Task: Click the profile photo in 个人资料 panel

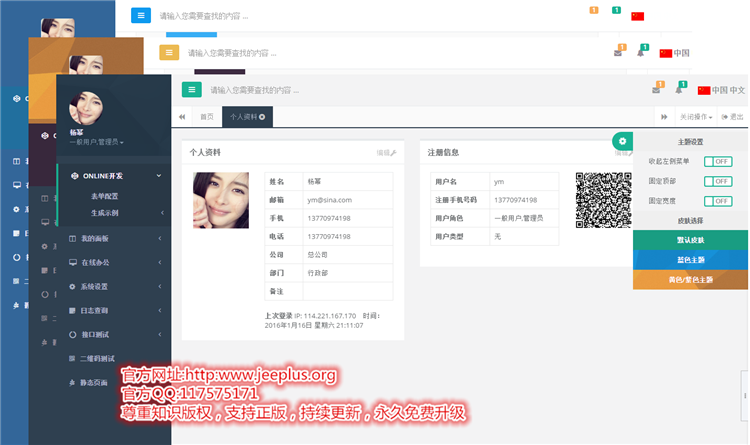Action: pos(221,200)
